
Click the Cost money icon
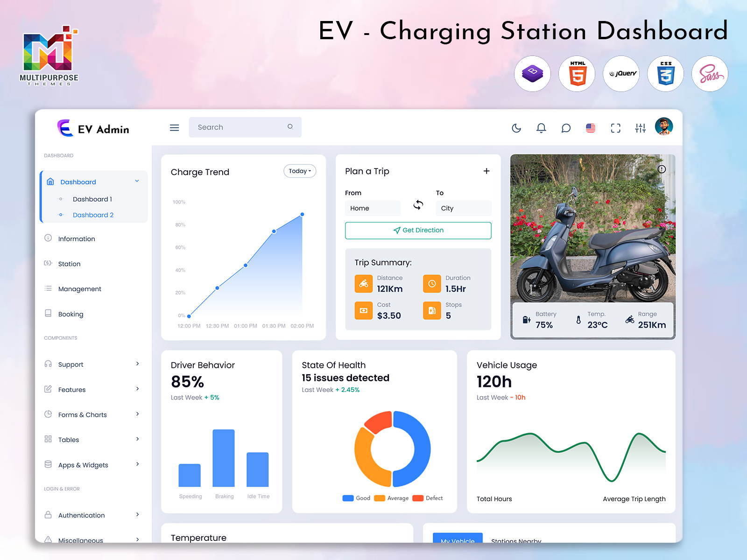(364, 310)
